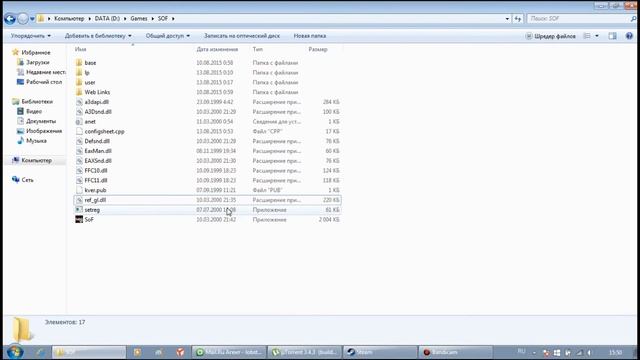Select Компьютер in the address breadcrumb

pyautogui.click(x=69, y=19)
